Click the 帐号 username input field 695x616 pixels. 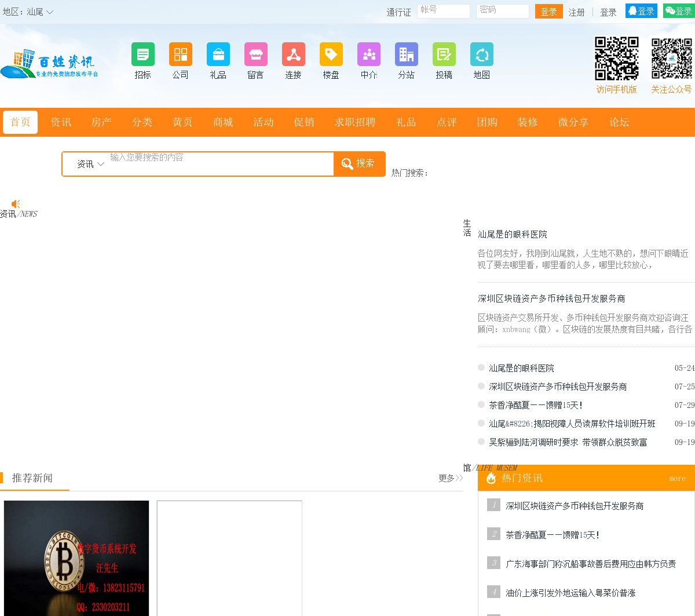(443, 11)
